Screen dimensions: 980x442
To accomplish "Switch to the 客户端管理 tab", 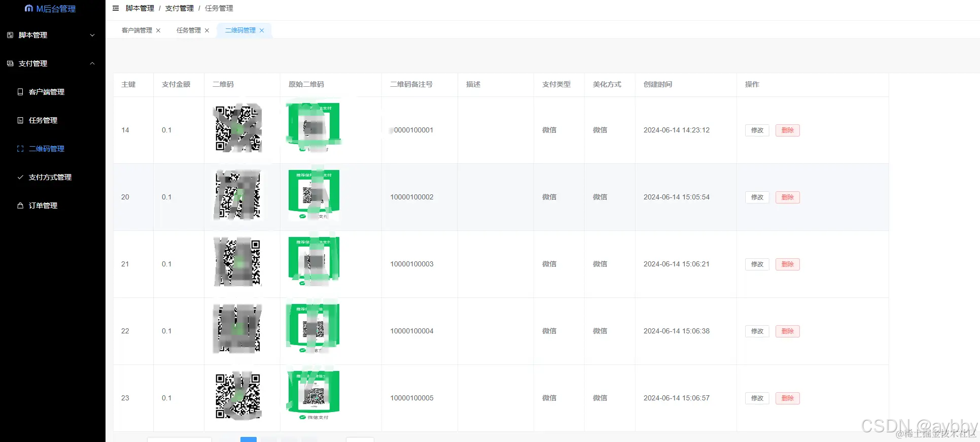I will tap(137, 30).
